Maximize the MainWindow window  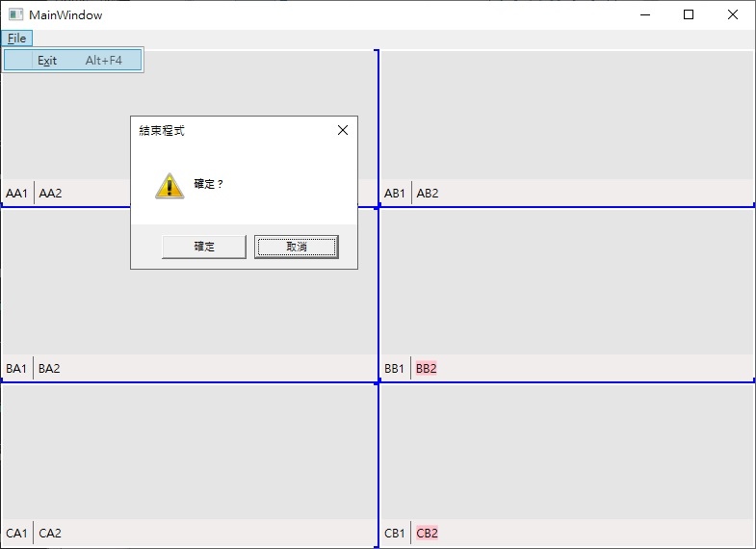[689, 15]
